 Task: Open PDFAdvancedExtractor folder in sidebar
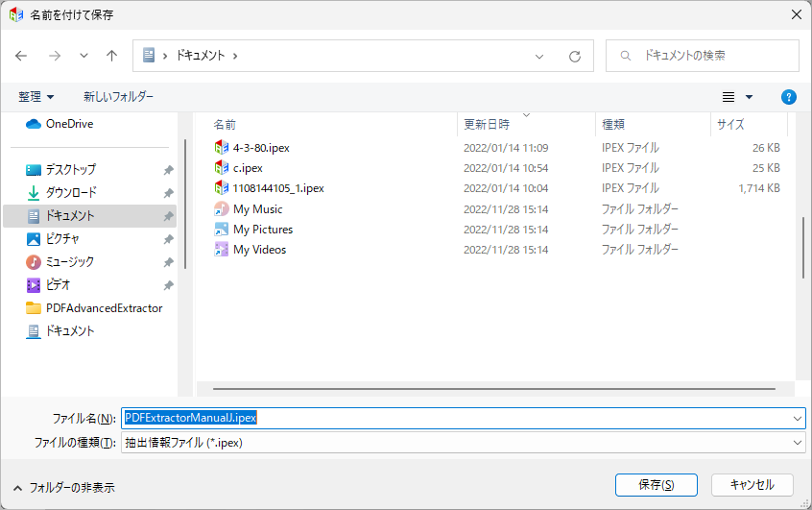click(94, 308)
